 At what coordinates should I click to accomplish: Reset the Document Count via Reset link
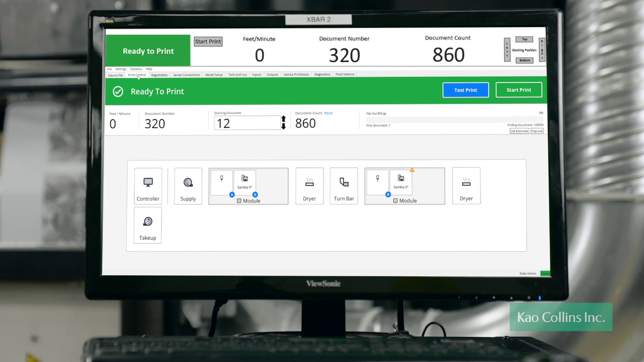[328, 113]
